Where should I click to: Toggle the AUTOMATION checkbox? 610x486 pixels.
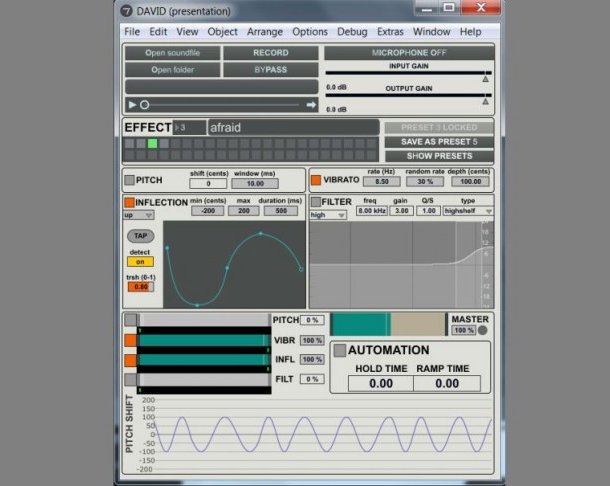340,350
